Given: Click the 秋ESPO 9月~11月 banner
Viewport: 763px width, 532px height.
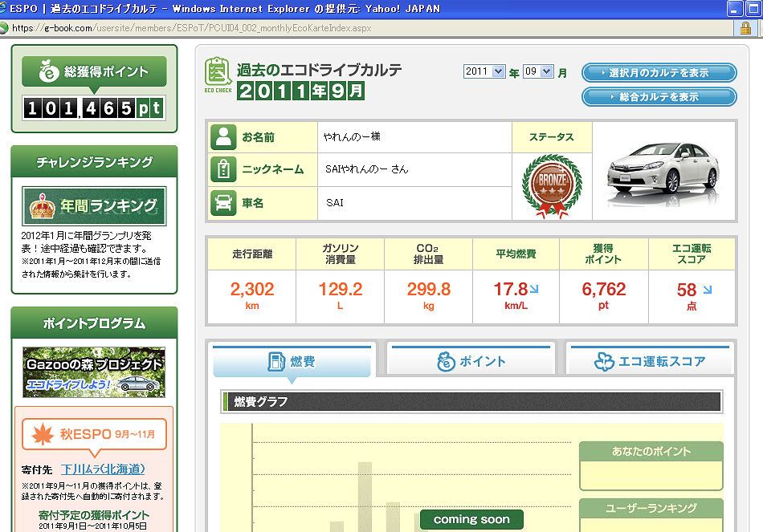Looking at the screenshot, I should (95, 434).
